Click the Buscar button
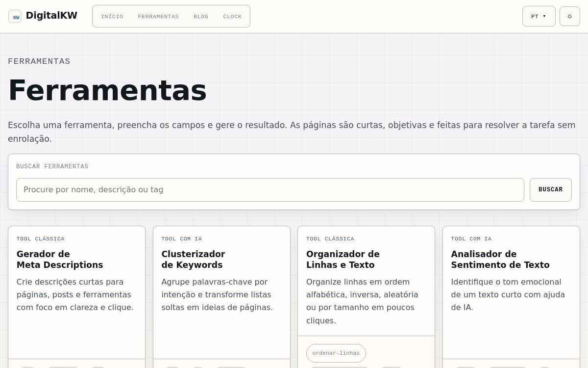Viewport: 588px width, 368px height. click(551, 190)
